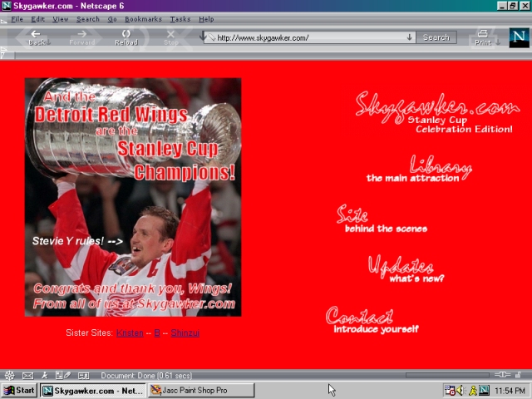Screen dimensions: 532x399
Task: Open the URL history dropdown arrow
Action: click(x=410, y=37)
